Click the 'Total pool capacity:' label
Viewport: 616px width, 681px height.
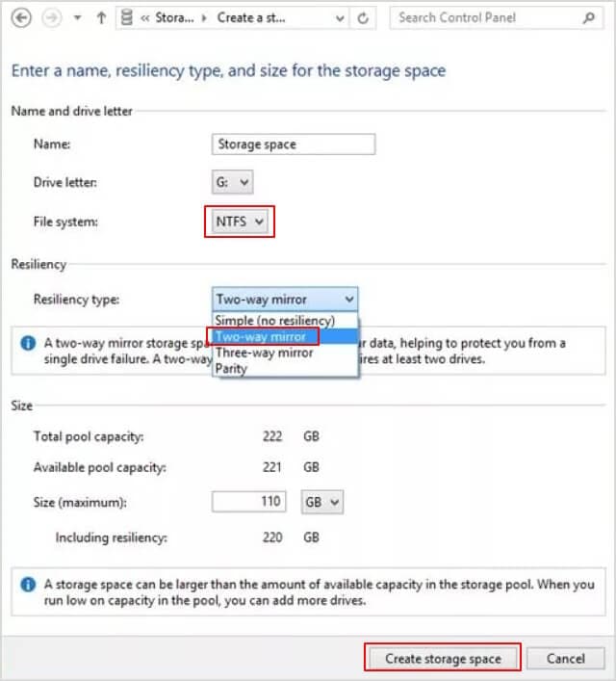[x=89, y=436]
